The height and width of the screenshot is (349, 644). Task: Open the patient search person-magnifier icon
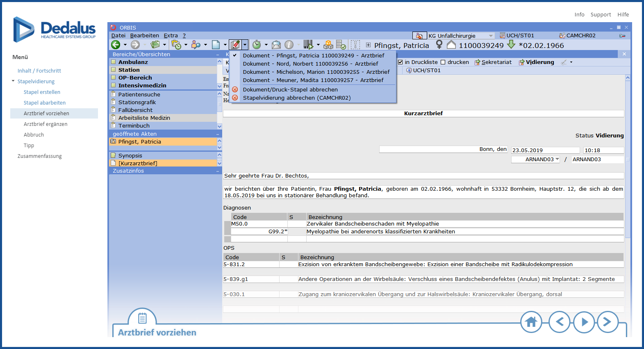(196, 45)
